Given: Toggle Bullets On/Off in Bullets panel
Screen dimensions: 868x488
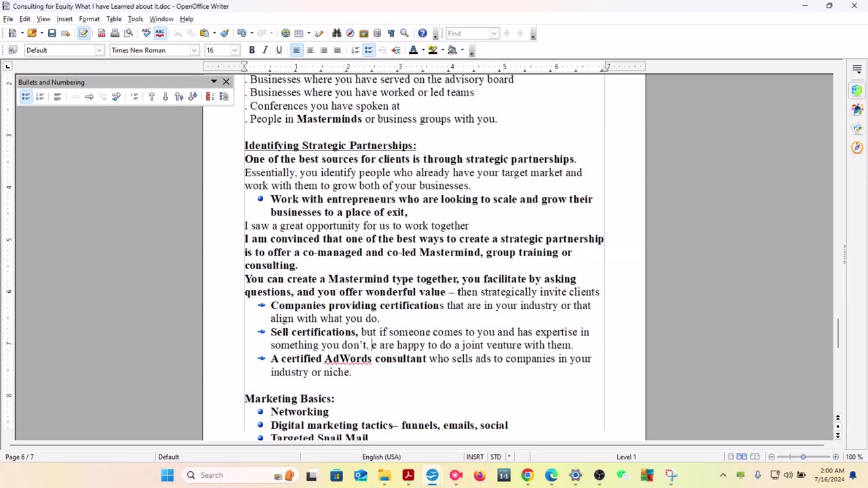Looking at the screenshot, I should click(26, 97).
